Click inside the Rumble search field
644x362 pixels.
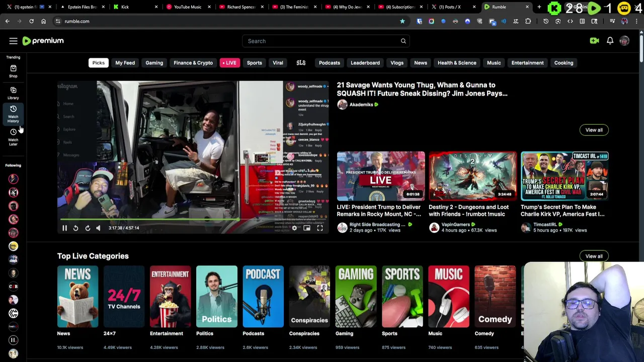[321, 41]
